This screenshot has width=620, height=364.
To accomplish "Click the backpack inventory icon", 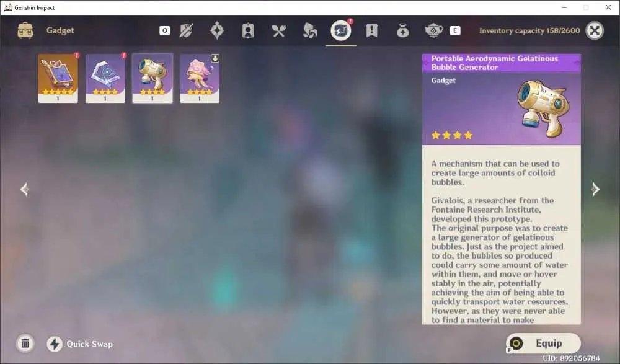I will 25,30.
